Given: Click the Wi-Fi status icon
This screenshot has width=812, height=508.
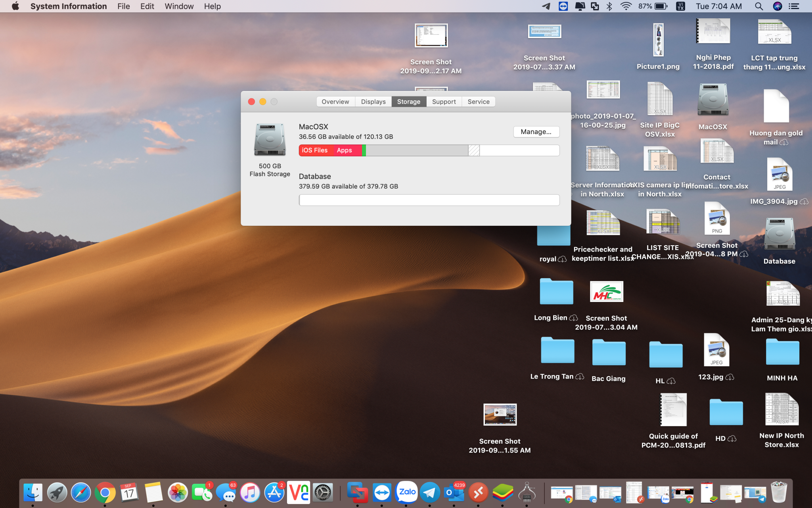Looking at the screenshot, I should [x=626, y=6].
